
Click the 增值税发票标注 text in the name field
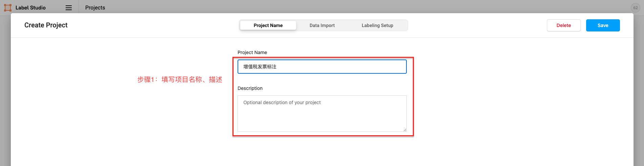(x=260, y=67)
